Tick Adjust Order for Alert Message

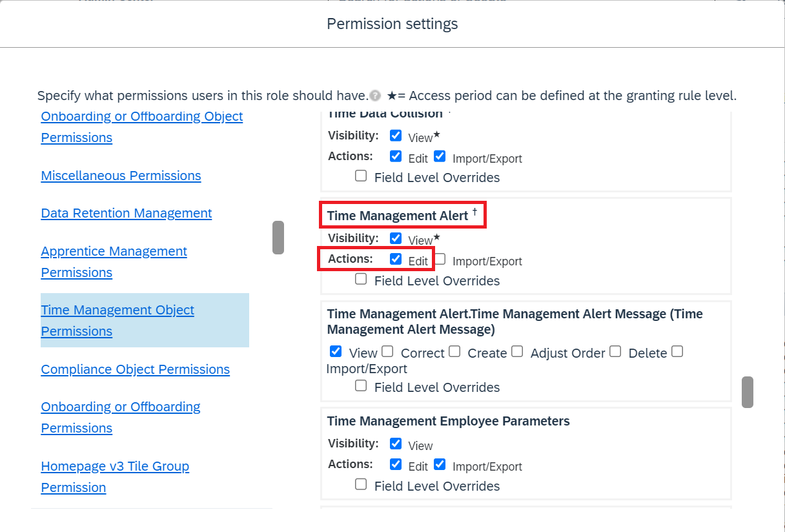pos(517,351)
